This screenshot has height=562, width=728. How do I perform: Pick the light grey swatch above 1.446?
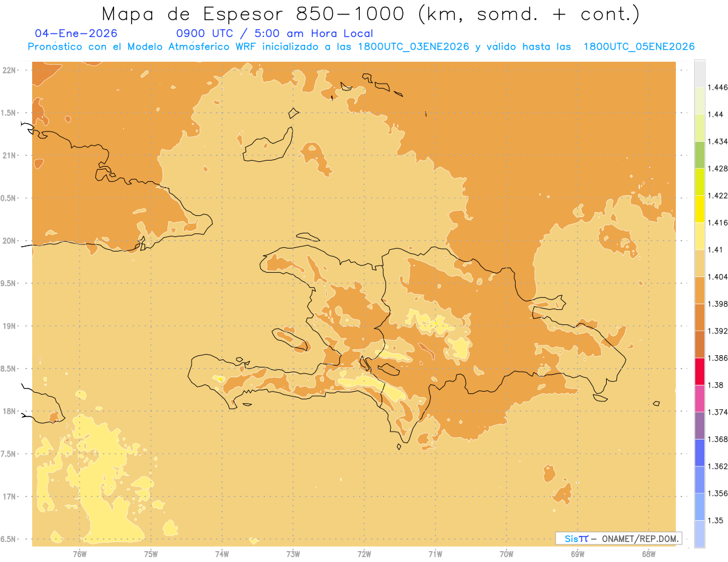point(699,73)
